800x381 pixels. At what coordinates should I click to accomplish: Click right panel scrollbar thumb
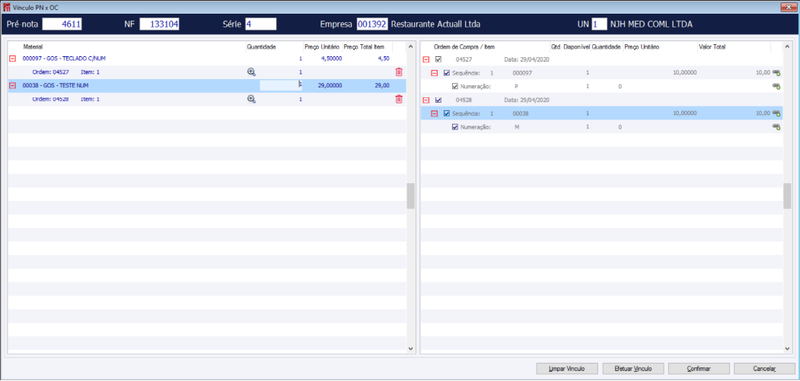pyautogui.click(x=787, y=196)
